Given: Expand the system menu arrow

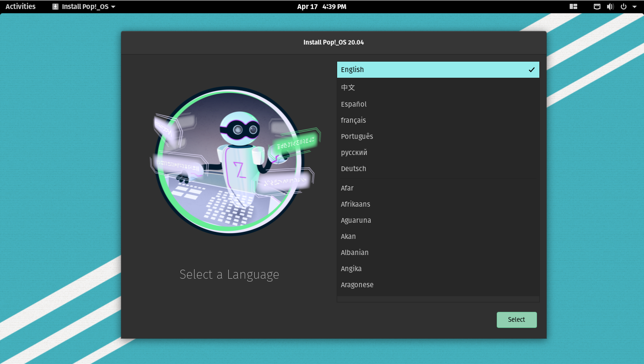Looking at the screenshot, I should pos(635,7).
